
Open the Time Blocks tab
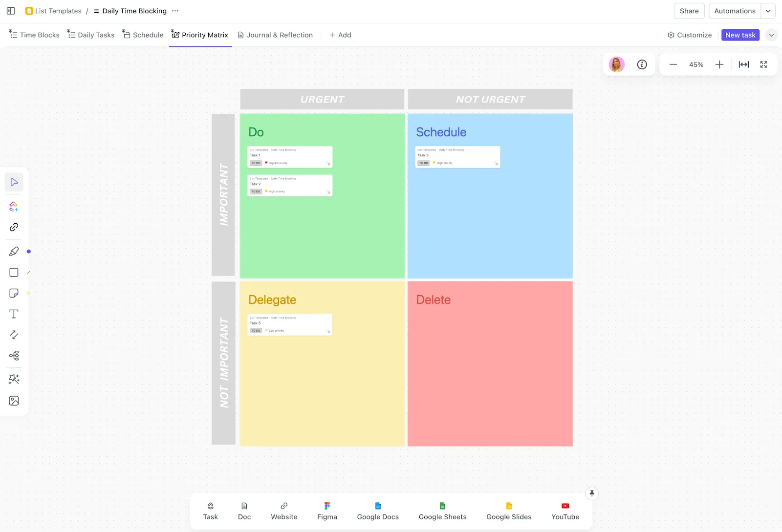[34, 35]
